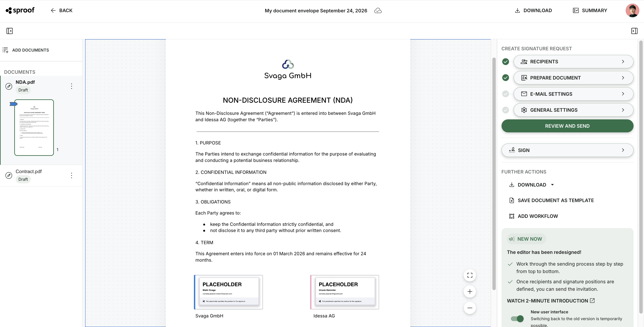The width and height of the screenshot is (644, 327).
Task: Click the BACK left arrow icon
Action: point(53,10)
